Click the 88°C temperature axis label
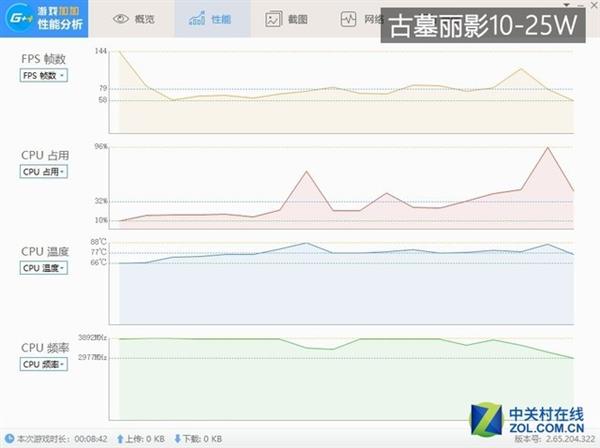 [98, 242]
